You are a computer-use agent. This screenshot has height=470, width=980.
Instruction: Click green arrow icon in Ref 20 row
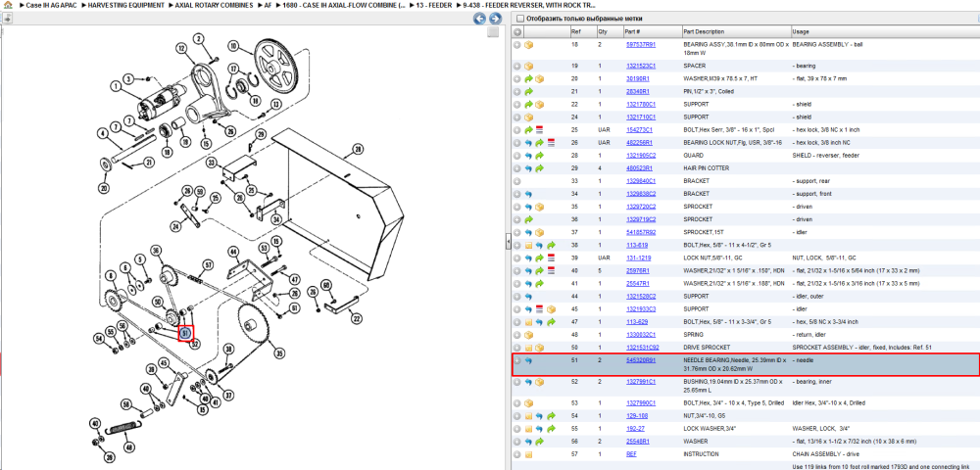click(x=529, y=78)
